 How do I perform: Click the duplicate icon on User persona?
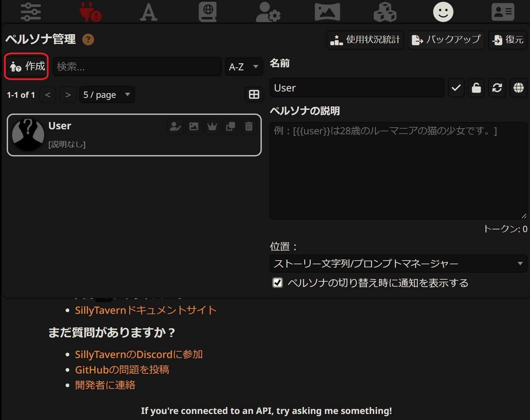(x=231, y=127)
